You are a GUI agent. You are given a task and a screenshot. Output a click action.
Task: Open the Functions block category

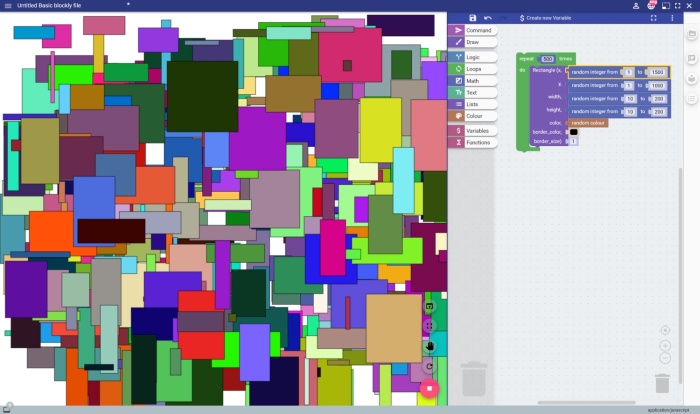473,142
